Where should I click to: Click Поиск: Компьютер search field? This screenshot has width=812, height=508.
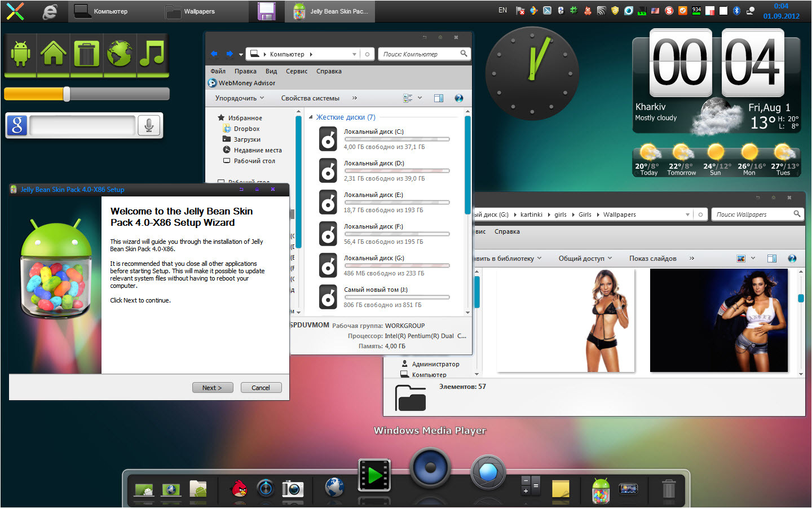pos(424,54)
